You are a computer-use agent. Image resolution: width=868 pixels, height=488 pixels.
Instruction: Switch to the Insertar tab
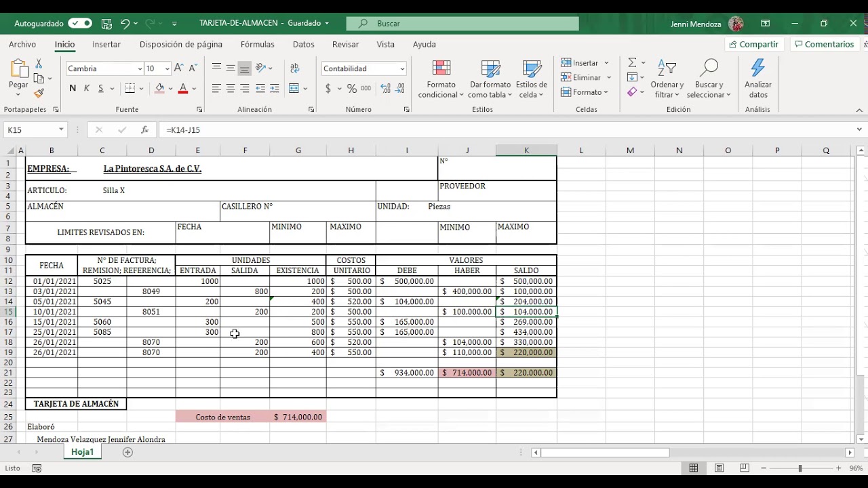(106, 44)
